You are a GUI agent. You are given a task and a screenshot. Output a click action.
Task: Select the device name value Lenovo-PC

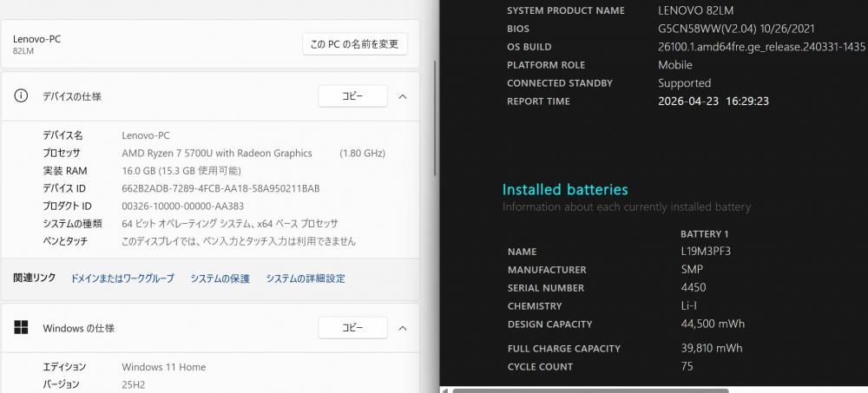(146, 135)
